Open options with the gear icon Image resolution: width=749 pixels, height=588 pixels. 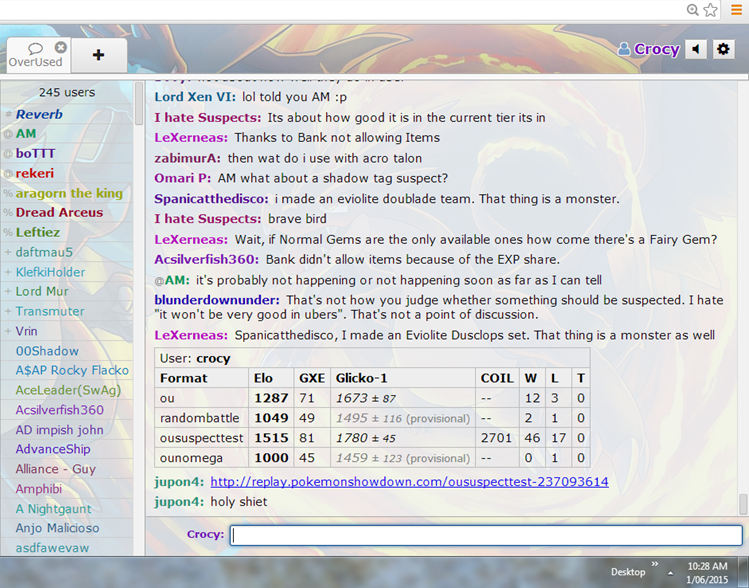724,49
